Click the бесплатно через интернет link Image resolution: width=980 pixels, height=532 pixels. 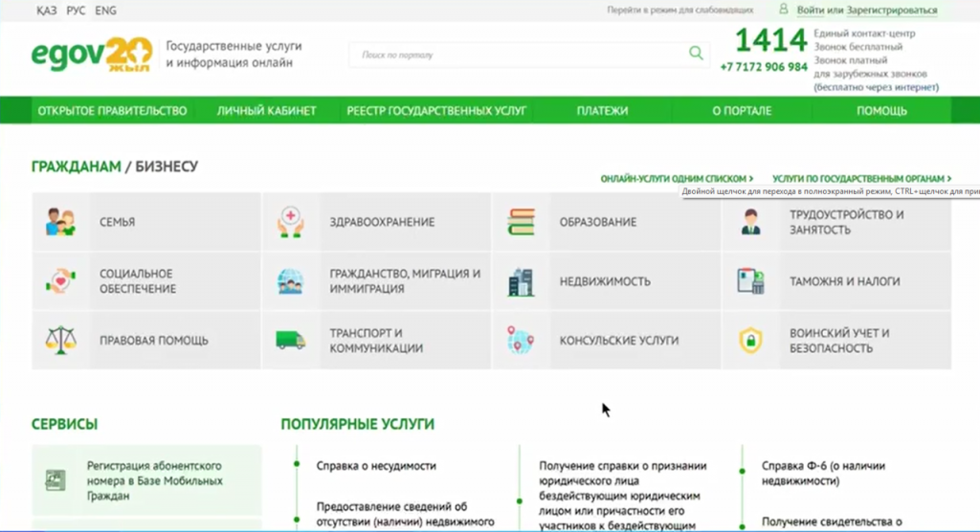coord(877,87)
